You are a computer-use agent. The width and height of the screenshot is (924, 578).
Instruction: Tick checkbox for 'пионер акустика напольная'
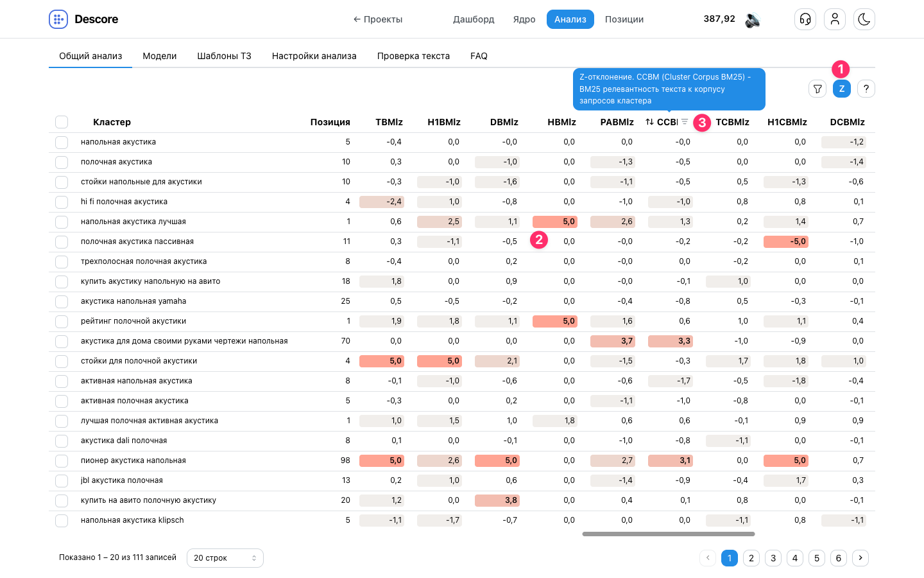(62, 460)
